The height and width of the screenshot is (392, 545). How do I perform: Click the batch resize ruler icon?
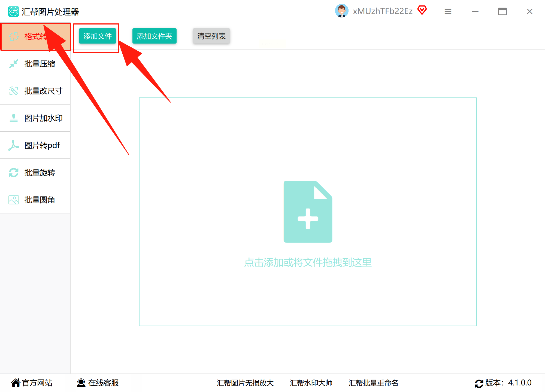[14, 91]
